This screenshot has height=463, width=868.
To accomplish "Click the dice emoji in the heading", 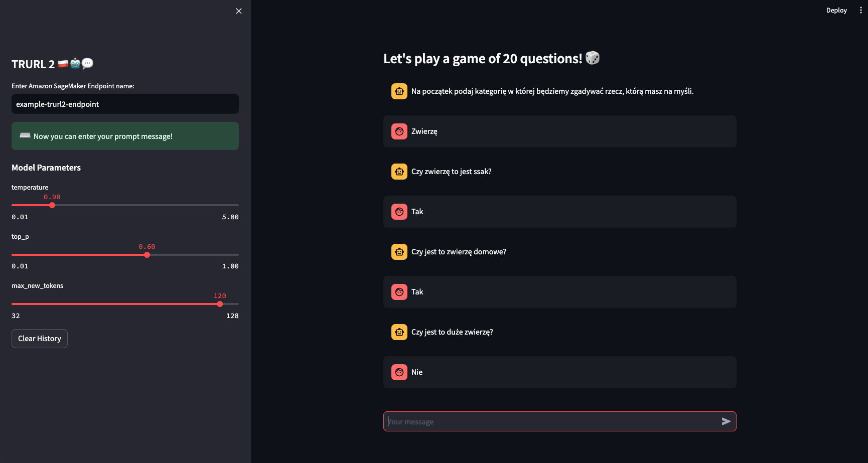I will click(593, 58).
